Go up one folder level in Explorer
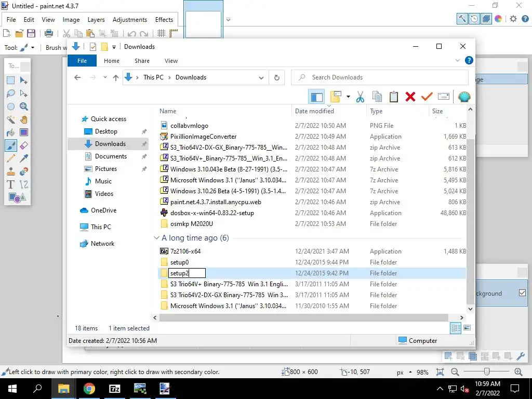 [x=116, y=77]
